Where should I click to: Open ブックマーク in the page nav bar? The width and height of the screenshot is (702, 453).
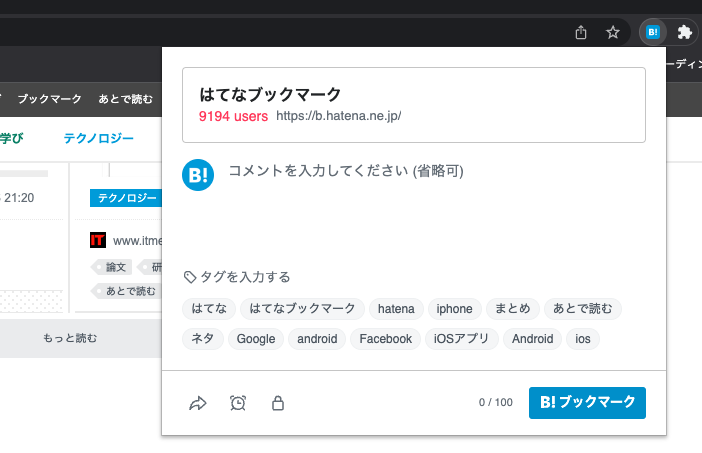tap(50, 98)
